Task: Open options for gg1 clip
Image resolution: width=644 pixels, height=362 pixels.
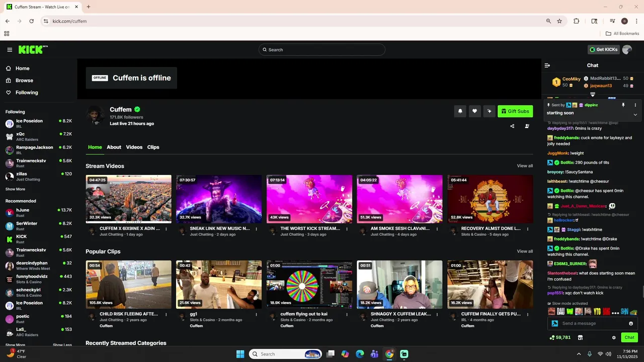Action: [x=256, y=314]
